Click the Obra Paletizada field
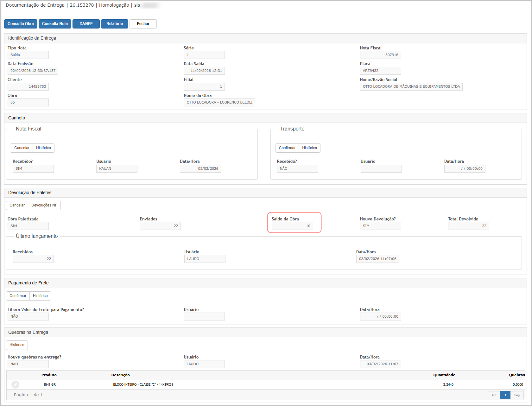Viewport: 532px width, 406px height. 28,226
